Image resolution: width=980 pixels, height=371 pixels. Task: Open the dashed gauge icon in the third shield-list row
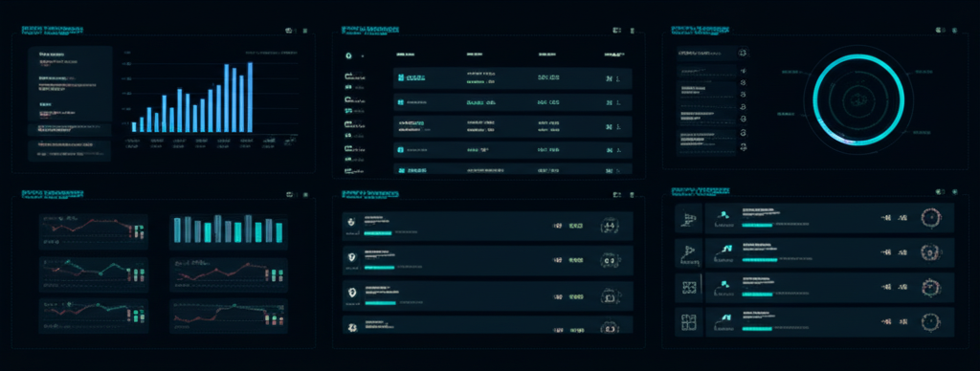(x=610, y=296)
